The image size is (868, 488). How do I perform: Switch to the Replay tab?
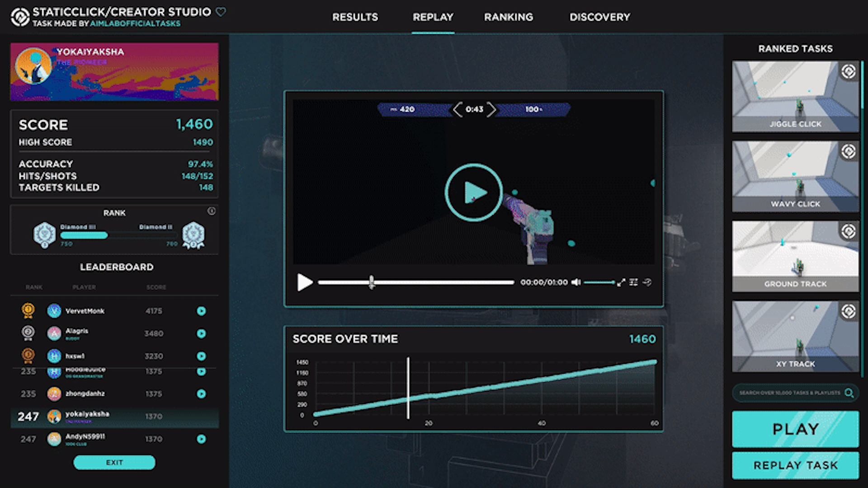click(x=433, y=17)
